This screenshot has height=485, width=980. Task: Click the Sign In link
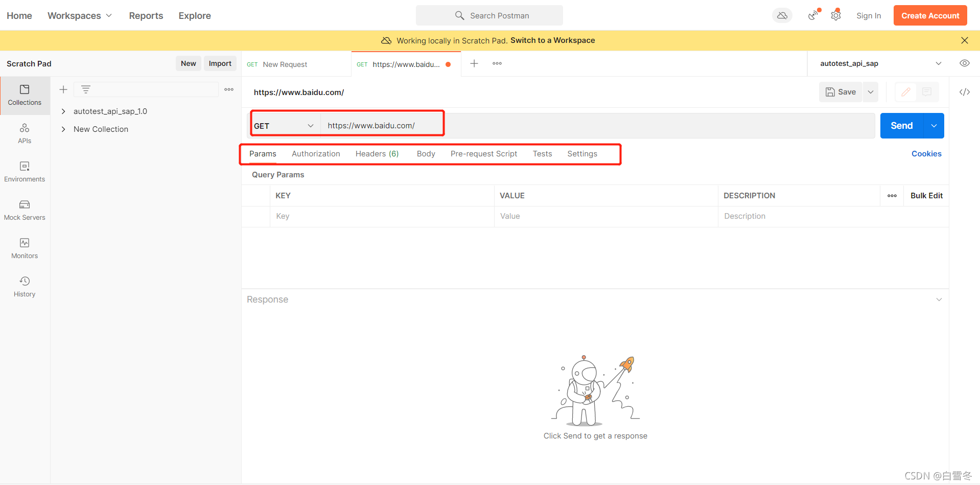point(869,16)
